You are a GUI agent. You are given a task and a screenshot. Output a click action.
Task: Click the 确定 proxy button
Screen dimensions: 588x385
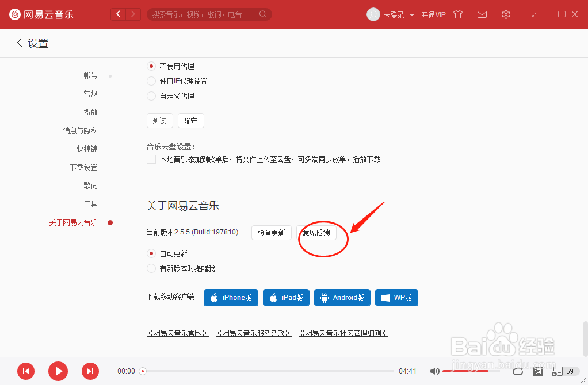pos(191,121)
